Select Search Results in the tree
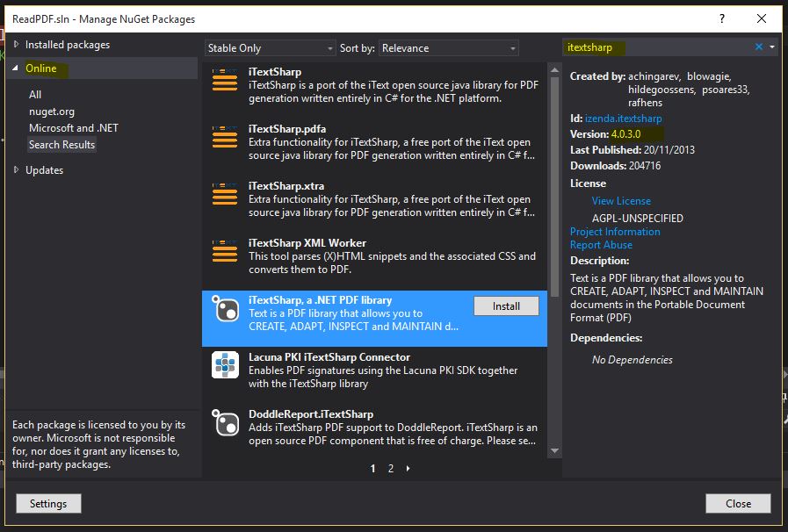Screen dimensions: 788x532 point(61,145)
